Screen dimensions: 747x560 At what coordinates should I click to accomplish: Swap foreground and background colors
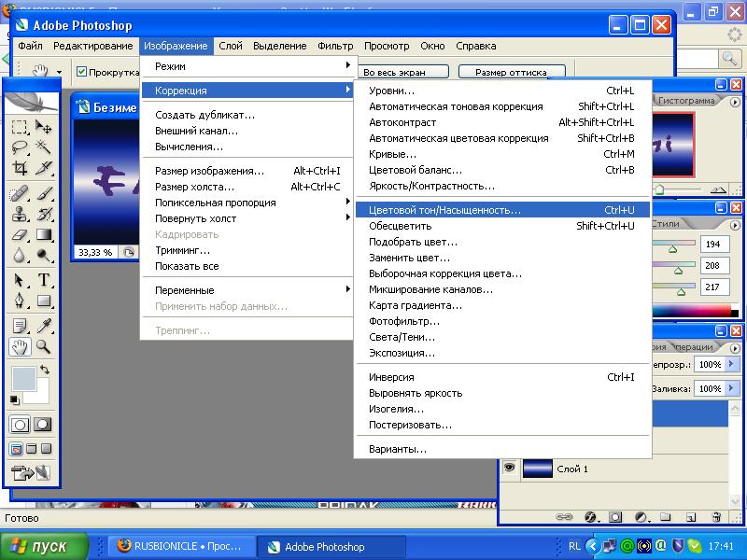45,370
